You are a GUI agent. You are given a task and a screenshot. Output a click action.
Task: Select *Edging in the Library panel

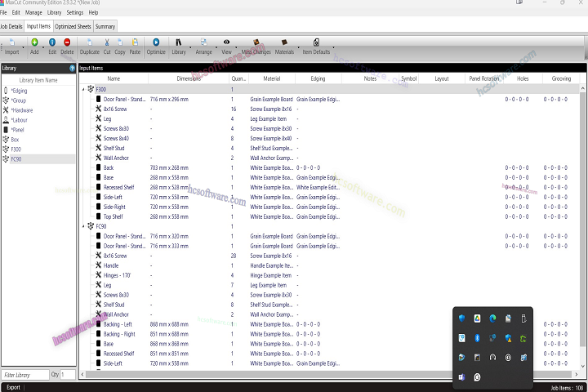[19, 91]
